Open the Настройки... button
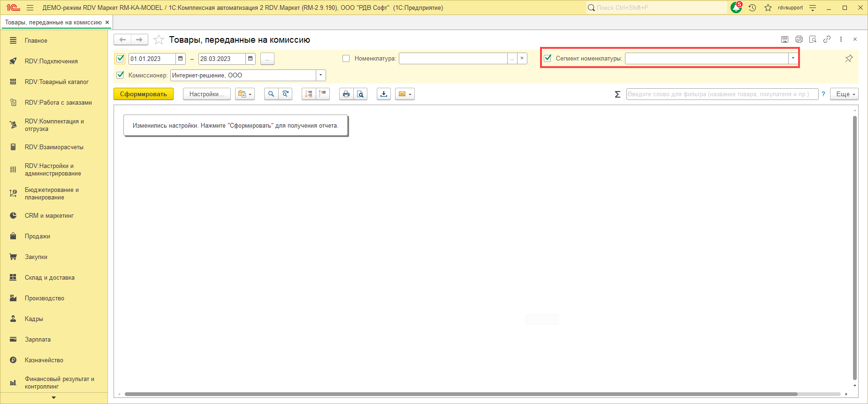The image size is (868, 404). 206,94
